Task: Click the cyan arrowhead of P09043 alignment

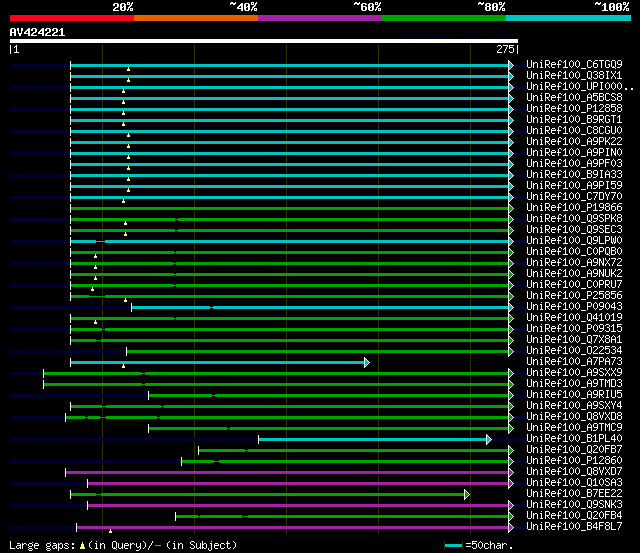Action: pos(511,307)
